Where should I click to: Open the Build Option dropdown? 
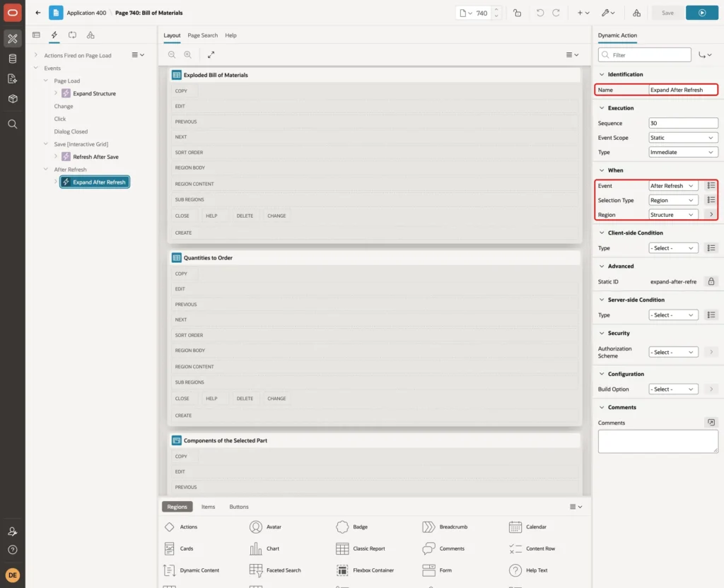pyautogui.click(x=673, y=389)
